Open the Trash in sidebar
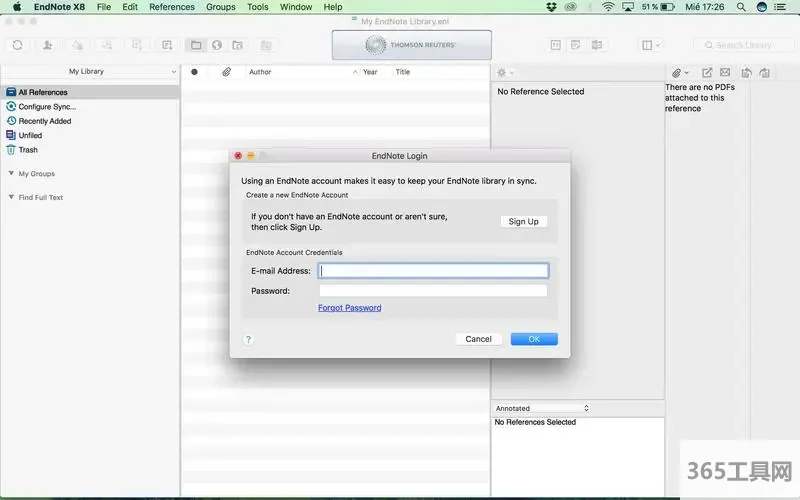Viewport: 800px width, 500px height. click(28, 150)
